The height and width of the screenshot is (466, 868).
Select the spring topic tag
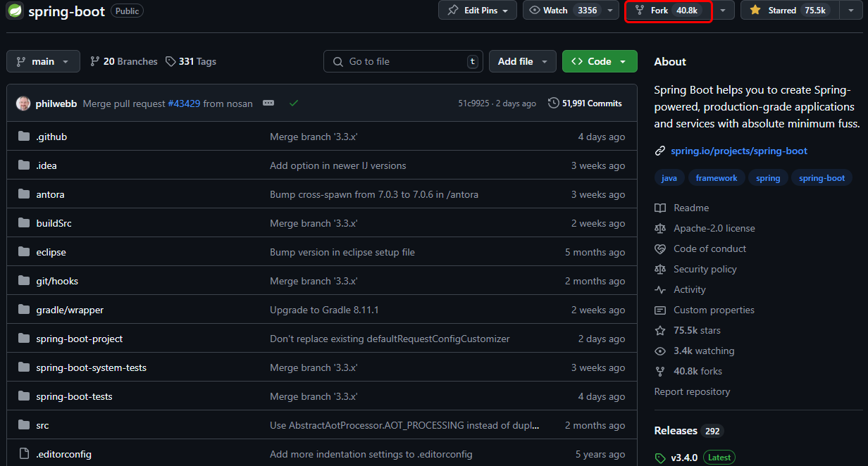[768, 178]
